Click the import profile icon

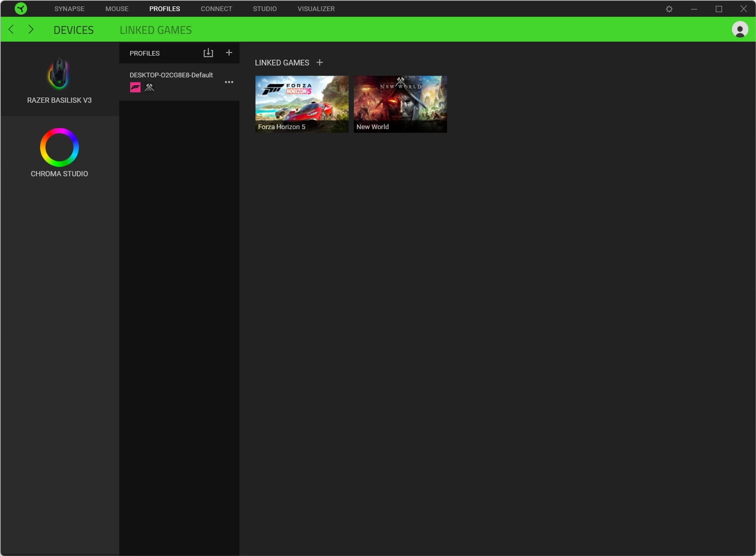coord(208,53)
